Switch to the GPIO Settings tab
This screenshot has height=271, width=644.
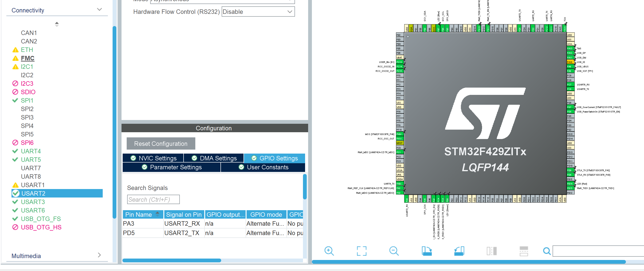tap(275, 158)
